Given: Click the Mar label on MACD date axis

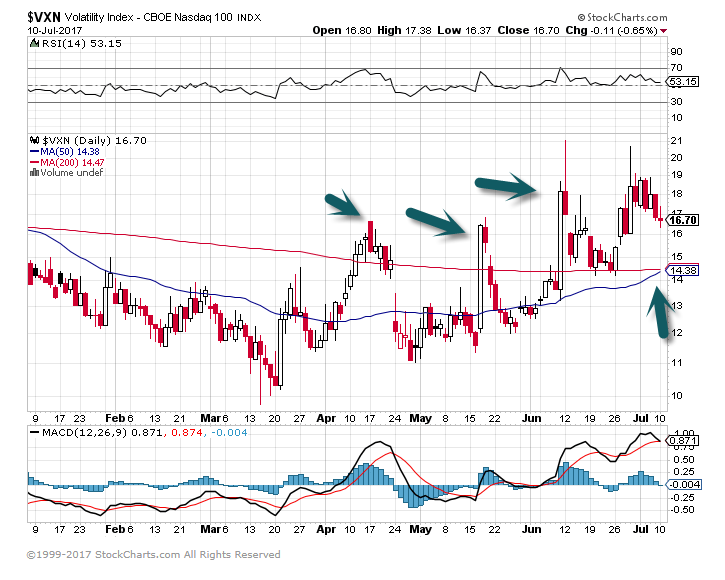Looking at the screenshot, I should click(x=211, y=529).
